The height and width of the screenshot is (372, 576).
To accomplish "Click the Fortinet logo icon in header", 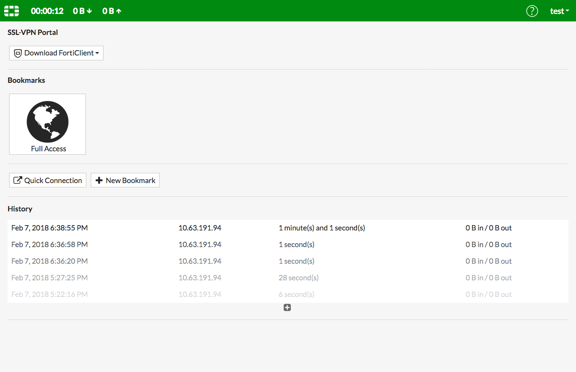I will [11, 11].
